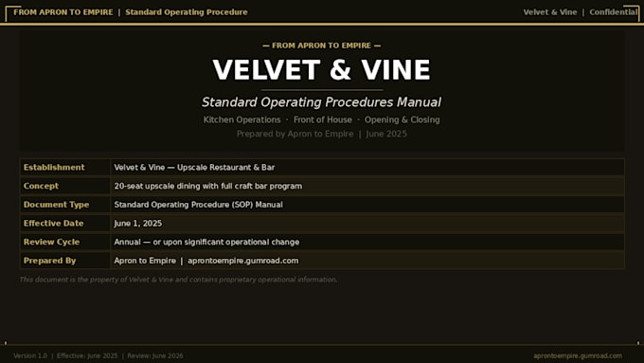Image resolution: width=644 pixels, height=363 pixels.
Task: Click the Effective Date value June 1, 2025
Action: point(138,224)
